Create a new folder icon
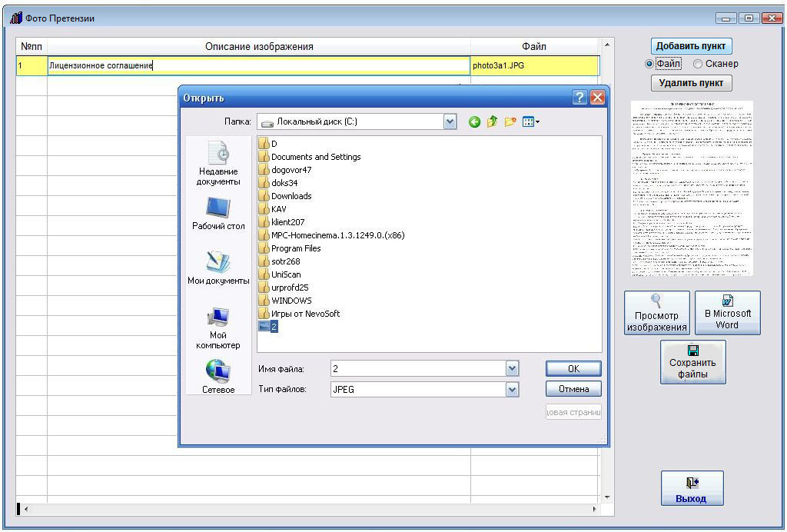This screenshot has height=532, width=787. pos(510,121)
